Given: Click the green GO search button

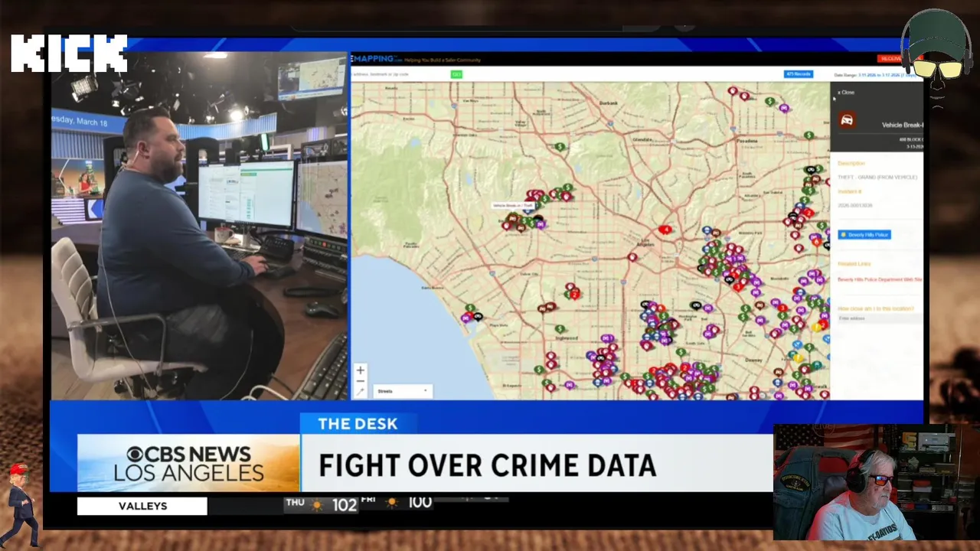Looking at the screenshot, I should (x=456, y=74).
